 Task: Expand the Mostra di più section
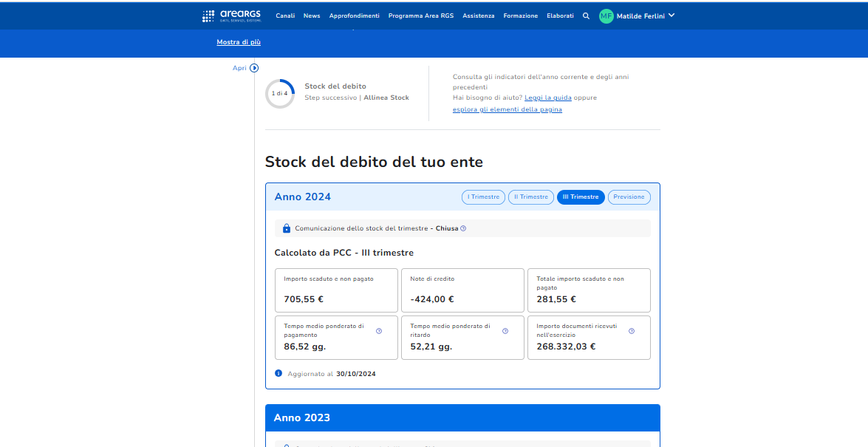(x=239, y=42)
